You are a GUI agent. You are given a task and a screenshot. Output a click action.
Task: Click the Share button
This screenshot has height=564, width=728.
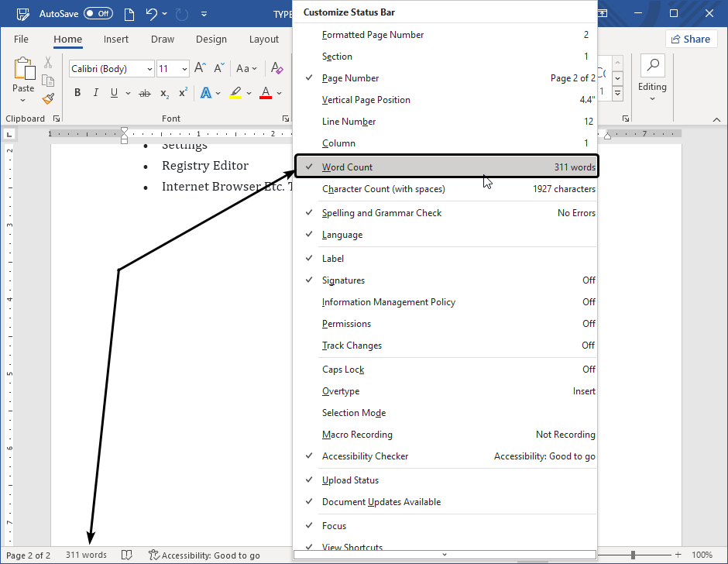pyautogui.click(x=690, y=40)
